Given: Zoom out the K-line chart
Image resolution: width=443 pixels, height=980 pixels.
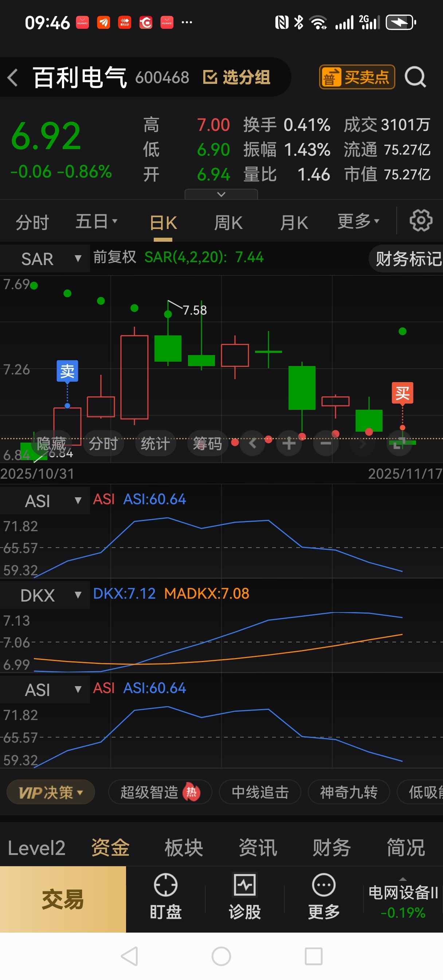Looking at the screenshot, I should click(325, 443).
